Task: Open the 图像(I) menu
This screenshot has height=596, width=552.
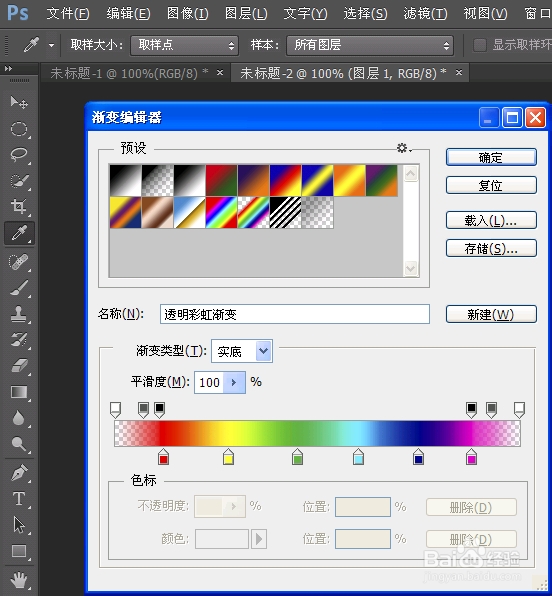Action: (187, 14)
